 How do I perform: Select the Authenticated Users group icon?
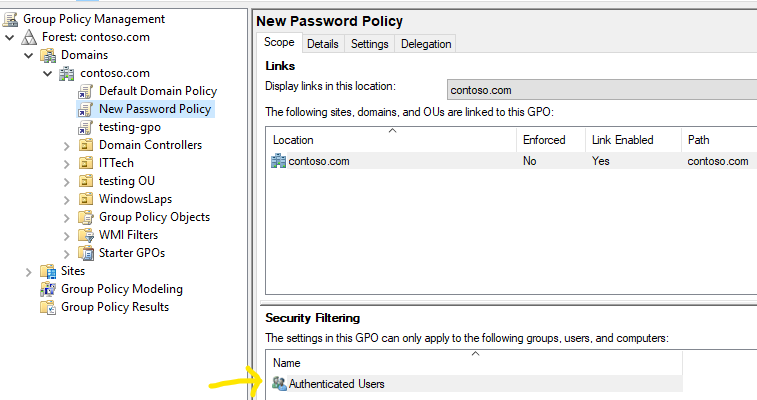[279, 384]
